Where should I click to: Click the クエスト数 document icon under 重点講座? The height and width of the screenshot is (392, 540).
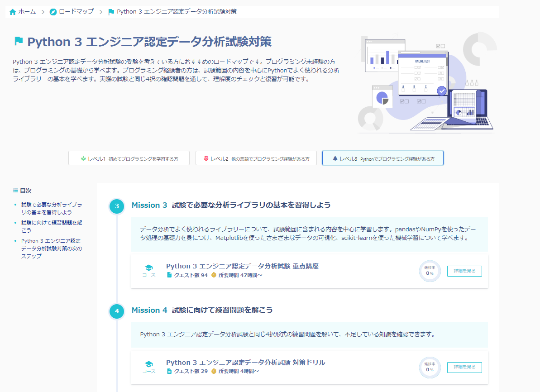click(170, 276)
